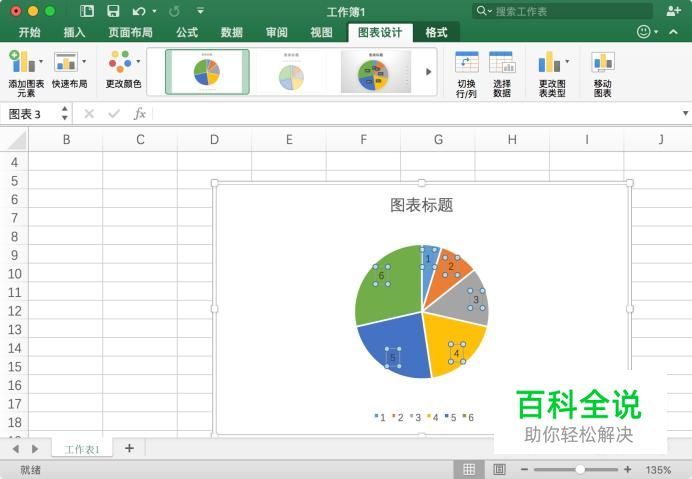
Task: Click 选择数据 button
Action: click(x=502, y=74)
